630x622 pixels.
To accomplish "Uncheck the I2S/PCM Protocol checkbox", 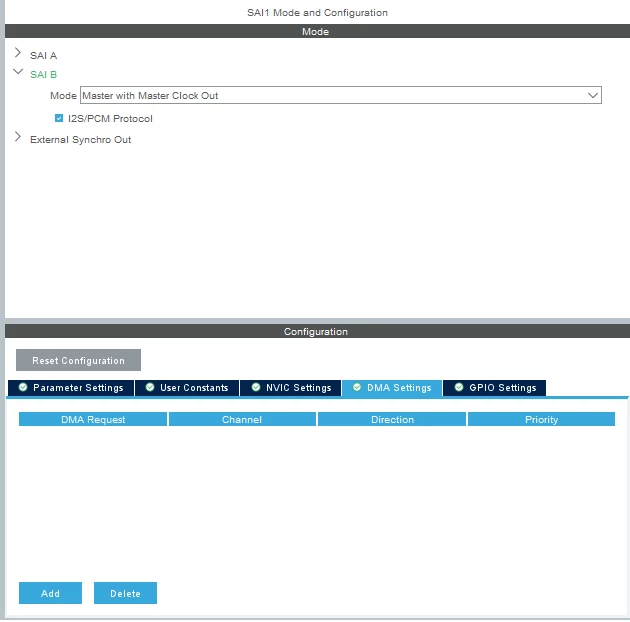I will [x=59, y=118].
